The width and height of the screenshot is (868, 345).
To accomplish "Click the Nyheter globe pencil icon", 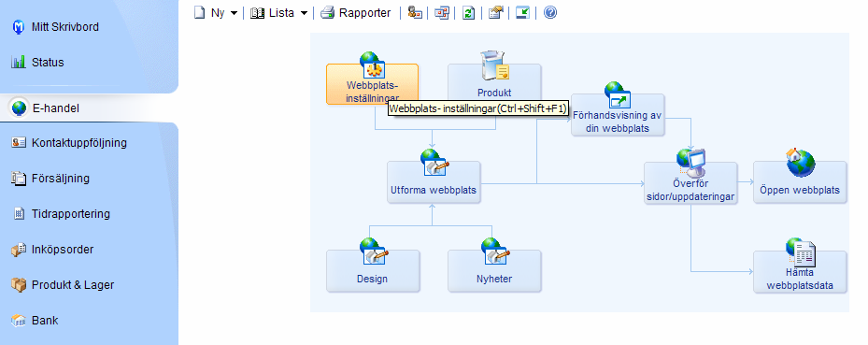I will tap(495, 252).
